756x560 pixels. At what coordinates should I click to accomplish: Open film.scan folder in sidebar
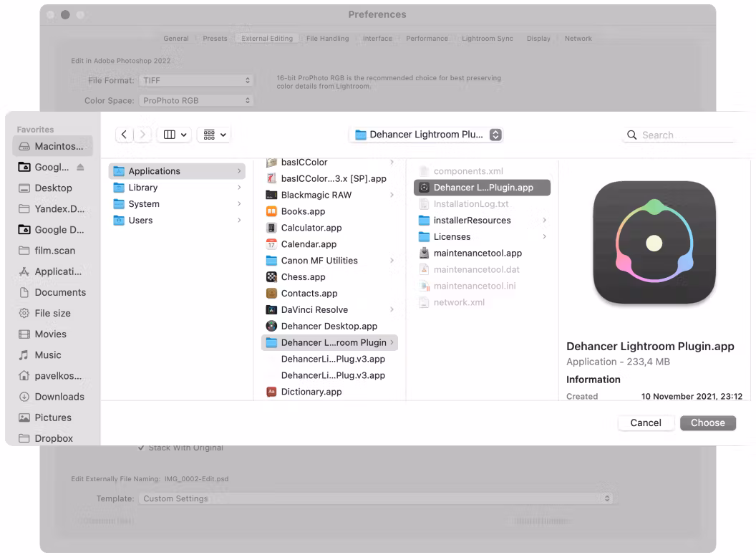coord(52,251)
